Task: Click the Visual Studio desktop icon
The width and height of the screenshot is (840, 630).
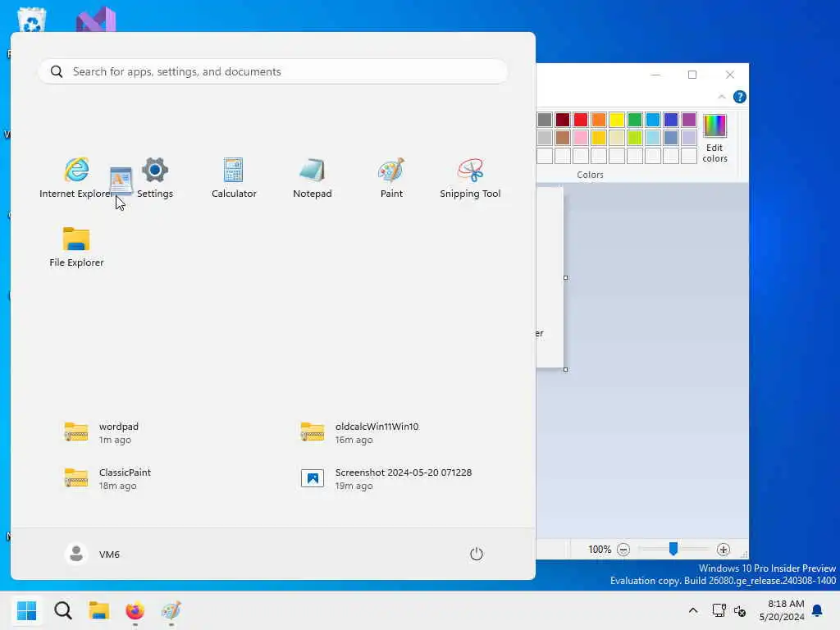Action: coord(97,20)
